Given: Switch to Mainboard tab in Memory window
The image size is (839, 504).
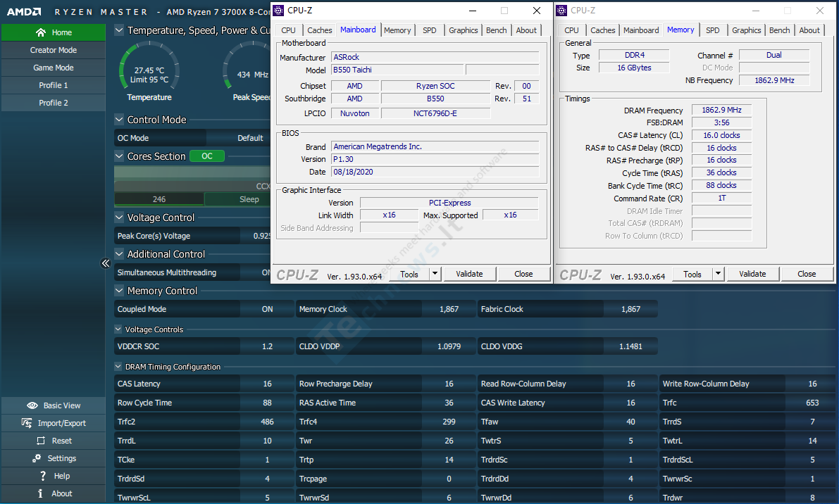Looking at the screenshot, I should point(641,30).
